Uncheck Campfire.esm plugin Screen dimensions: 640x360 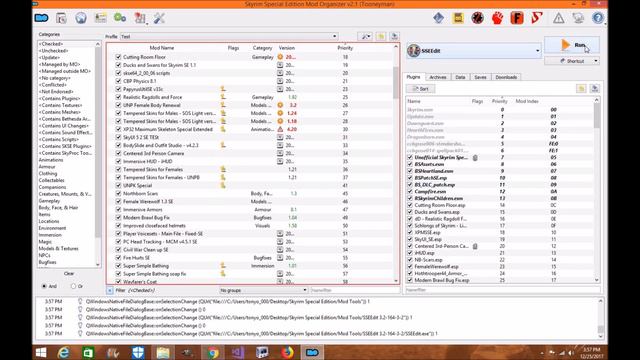410,191
